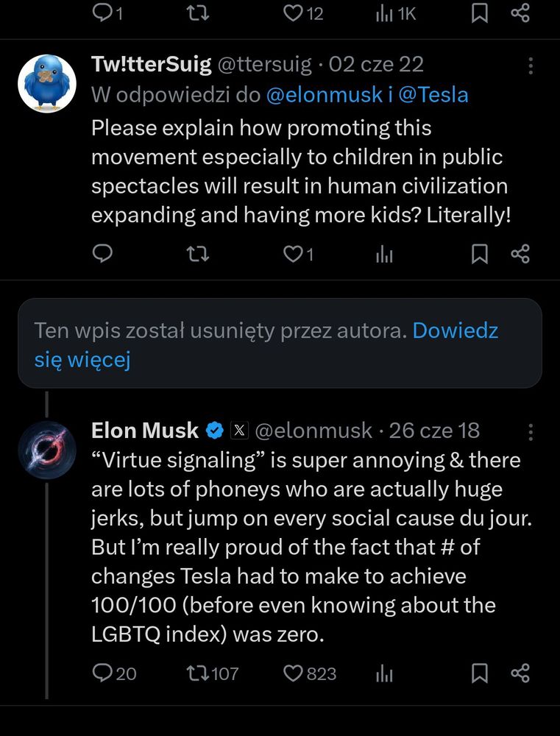The width and height of the screenshot is (560, 736).
Task: Open Elon Musk's profile avatar
Action: pyautogui.click(x=47, y=450)
